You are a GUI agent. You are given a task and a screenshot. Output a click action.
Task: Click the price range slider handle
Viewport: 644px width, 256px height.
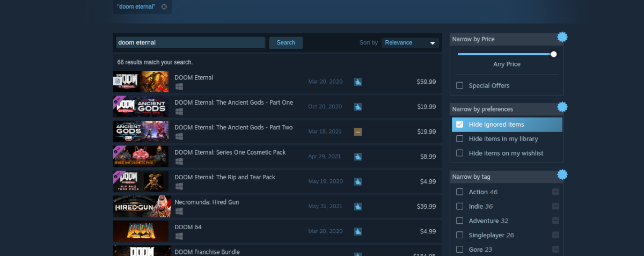[x=554, y=54]
